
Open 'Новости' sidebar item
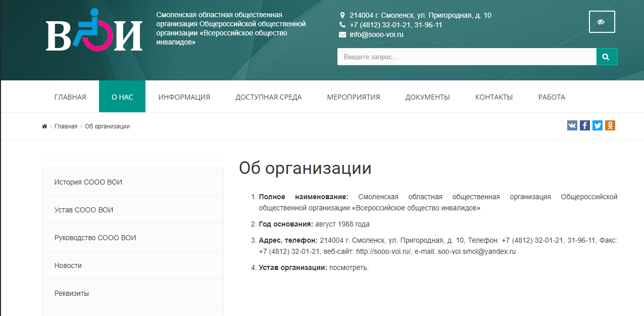133,265
